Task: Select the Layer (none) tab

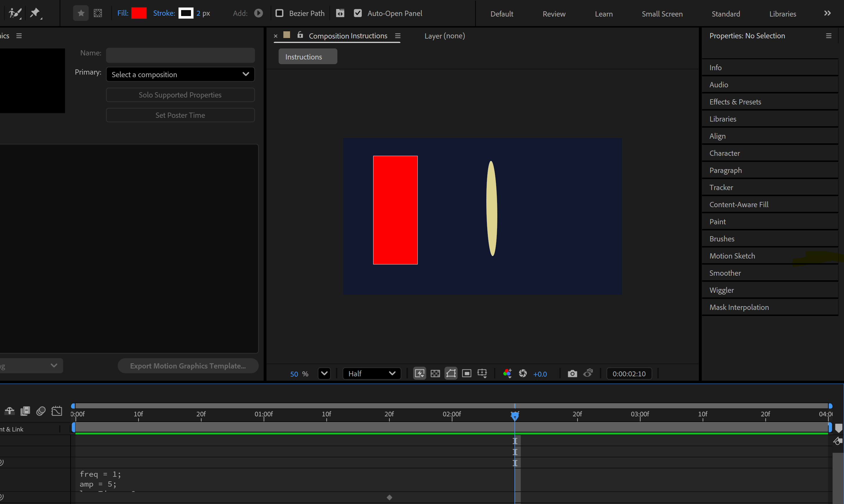Action: point(445,36)
